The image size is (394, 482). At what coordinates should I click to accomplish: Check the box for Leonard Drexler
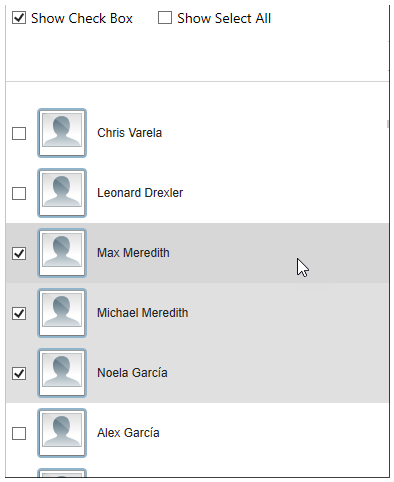19,193
